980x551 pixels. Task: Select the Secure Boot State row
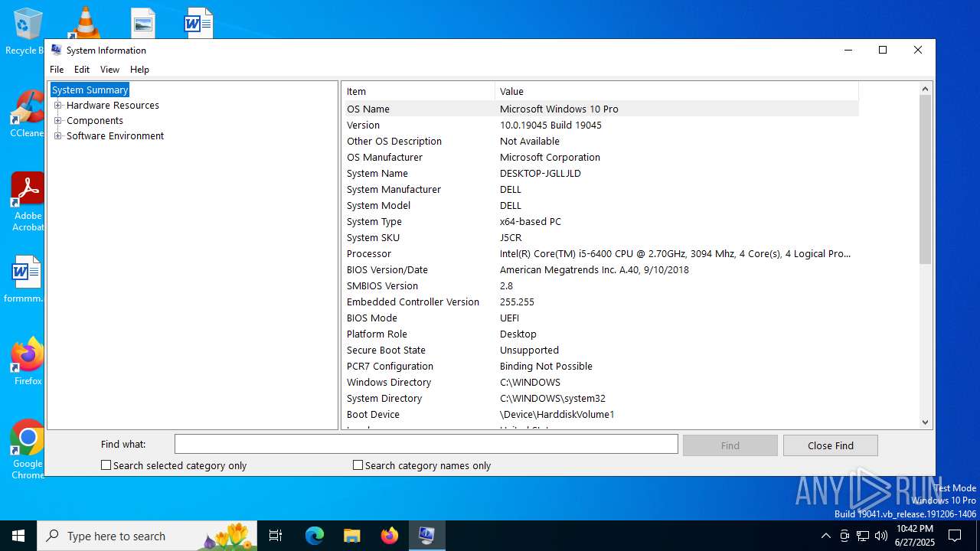click(601, 350)
